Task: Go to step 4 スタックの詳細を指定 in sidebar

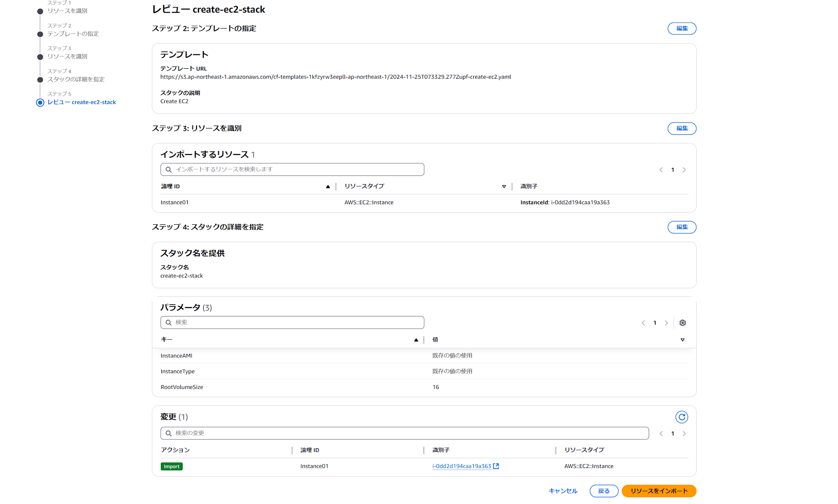Action: point(76,80)
